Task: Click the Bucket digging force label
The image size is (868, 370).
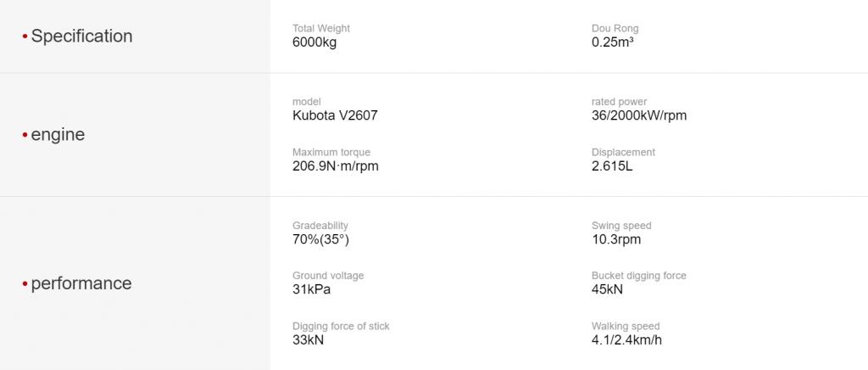Action: coord(639,276)
